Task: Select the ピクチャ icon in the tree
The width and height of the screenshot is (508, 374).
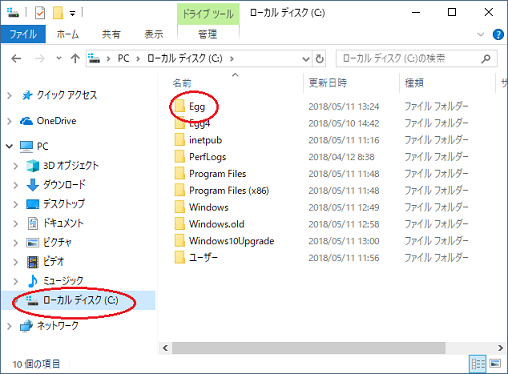Action: pos(32,242)
